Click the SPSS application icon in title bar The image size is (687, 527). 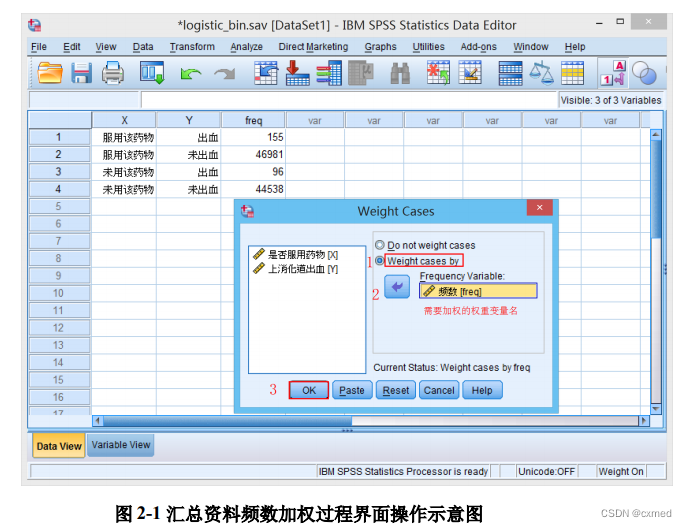(x=35, y=25)
